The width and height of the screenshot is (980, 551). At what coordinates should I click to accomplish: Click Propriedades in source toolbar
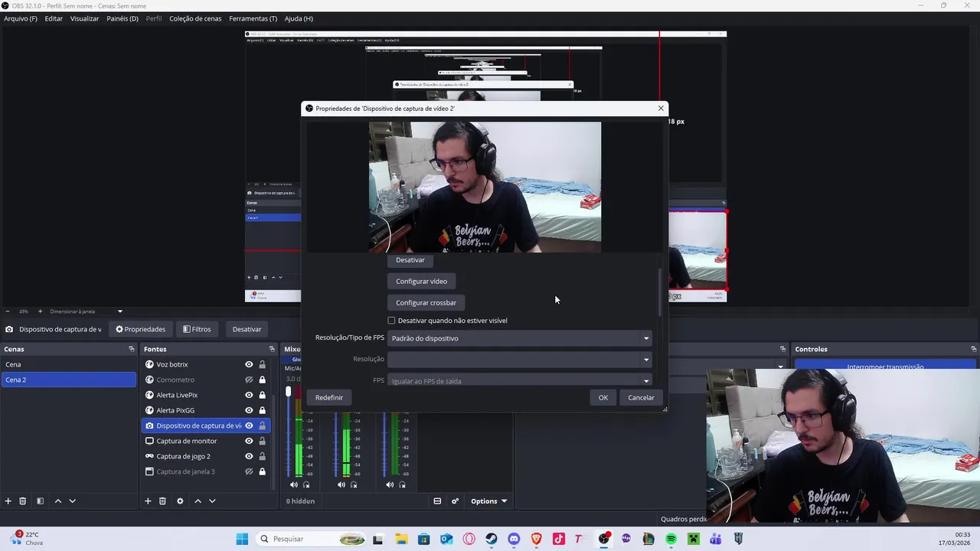coord(140,329)
